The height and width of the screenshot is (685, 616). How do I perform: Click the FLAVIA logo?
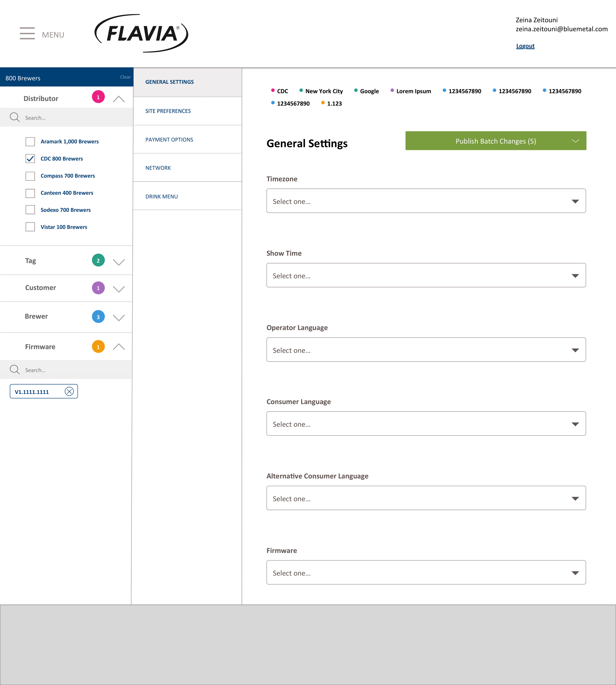pos(141,33)
